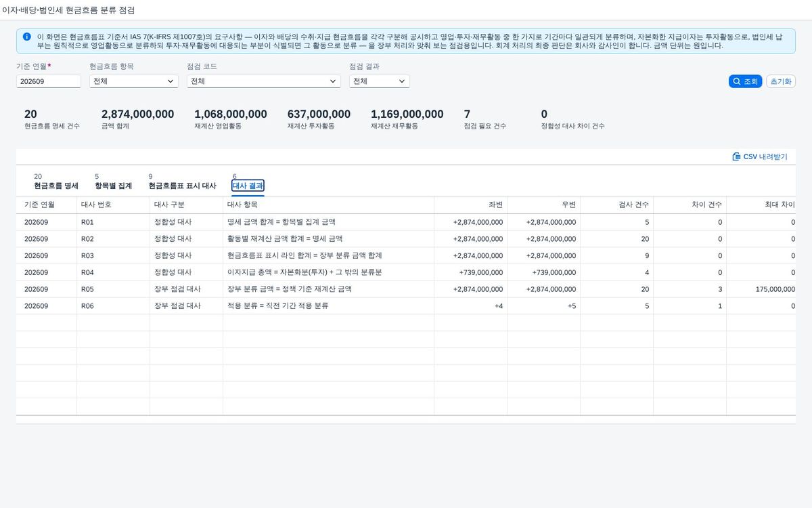The width and height of the screenshot is (812, 508).
Task: Click the 재계산 영업활동 KPI 1,068,000,000
Action: coord(231,114)
